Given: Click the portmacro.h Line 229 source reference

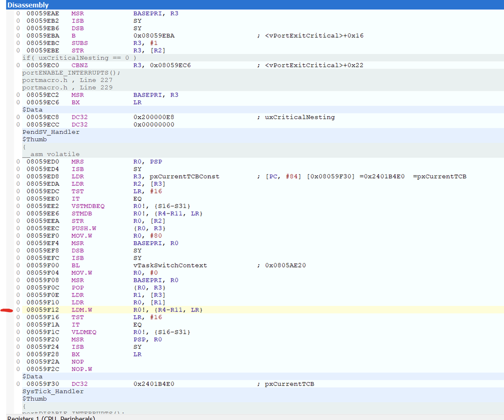Looking at the screenshot, I should coord(67,87).
